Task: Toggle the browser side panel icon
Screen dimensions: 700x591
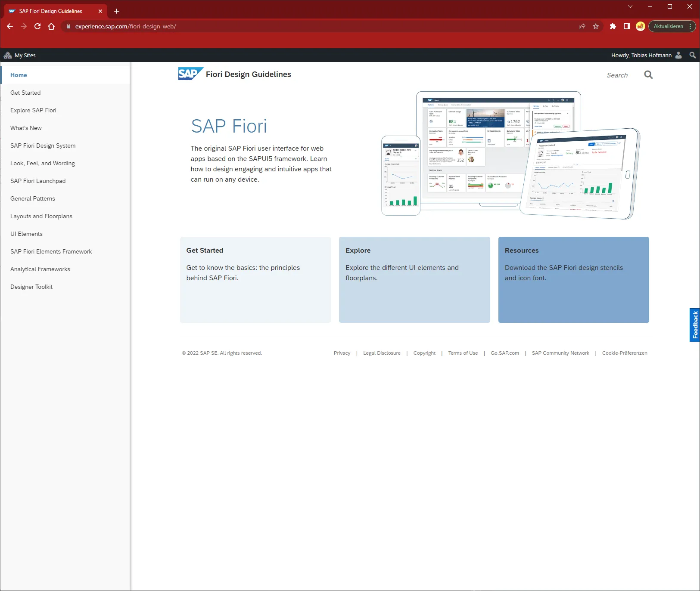Action: (627, 26)
